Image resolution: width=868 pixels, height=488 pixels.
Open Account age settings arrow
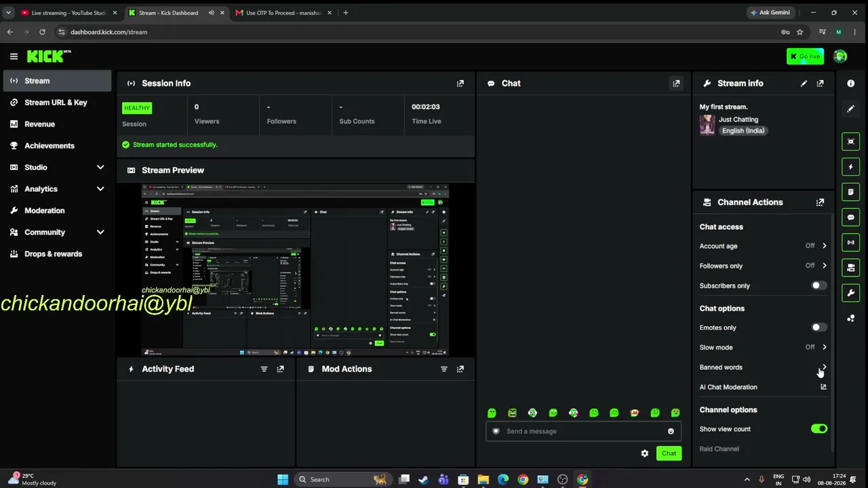pos(824,246)
